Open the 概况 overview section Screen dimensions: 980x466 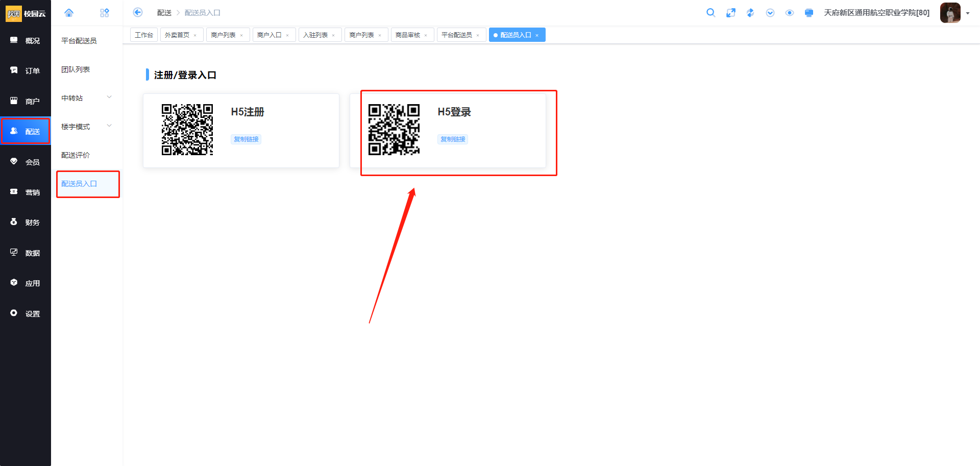[26, 40]
